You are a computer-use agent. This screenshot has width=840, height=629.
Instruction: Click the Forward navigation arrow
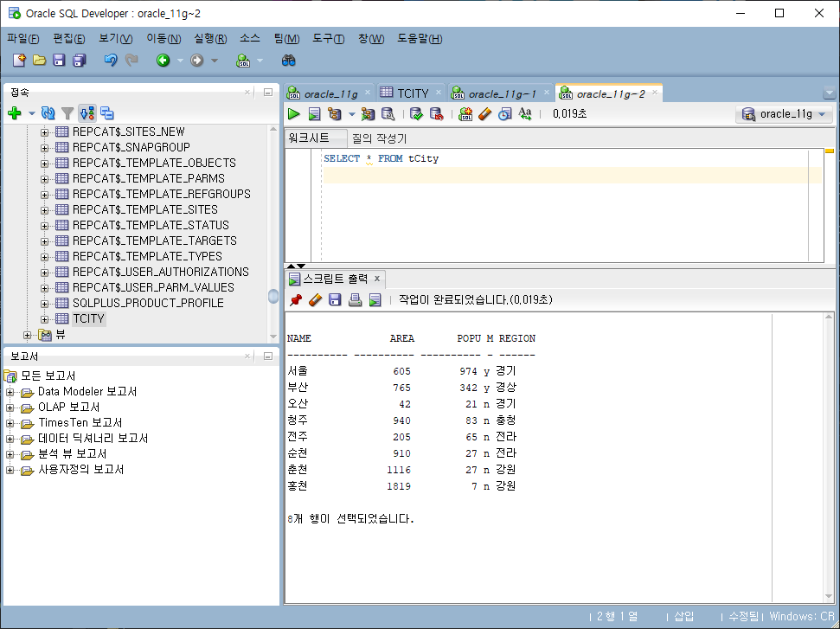(x=197, y=60)
